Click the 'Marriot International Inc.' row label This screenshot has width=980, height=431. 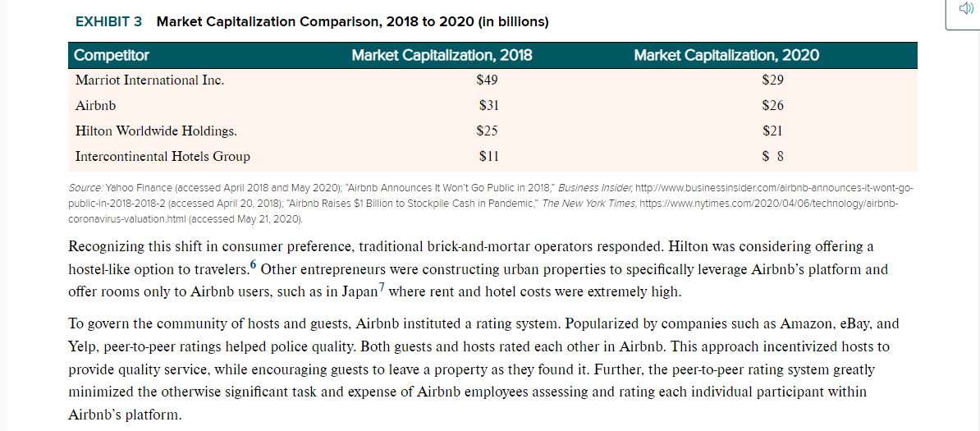[x=149, y=80]
